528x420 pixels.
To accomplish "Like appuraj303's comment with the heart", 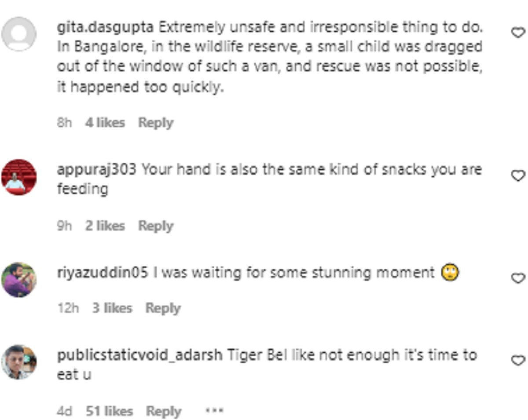I will (519, 175).
